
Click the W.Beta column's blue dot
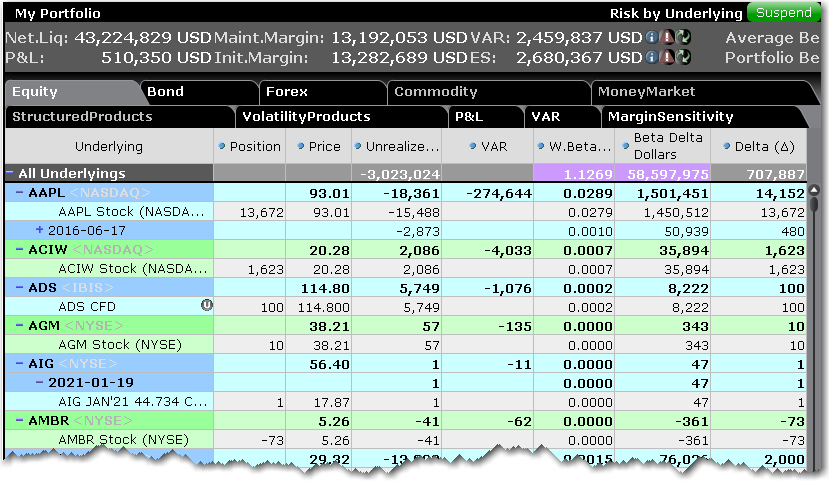(x=541, y=146)
